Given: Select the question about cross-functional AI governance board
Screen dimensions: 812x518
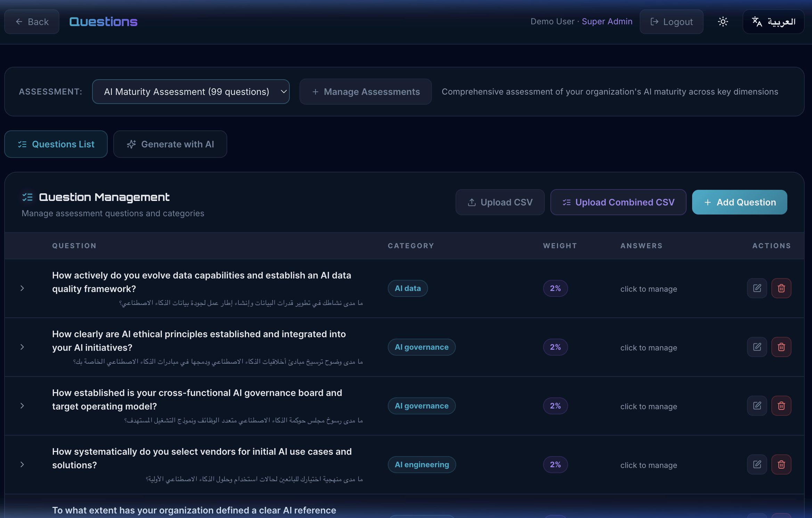Looking at the screenshot, I should click(197, 399).
